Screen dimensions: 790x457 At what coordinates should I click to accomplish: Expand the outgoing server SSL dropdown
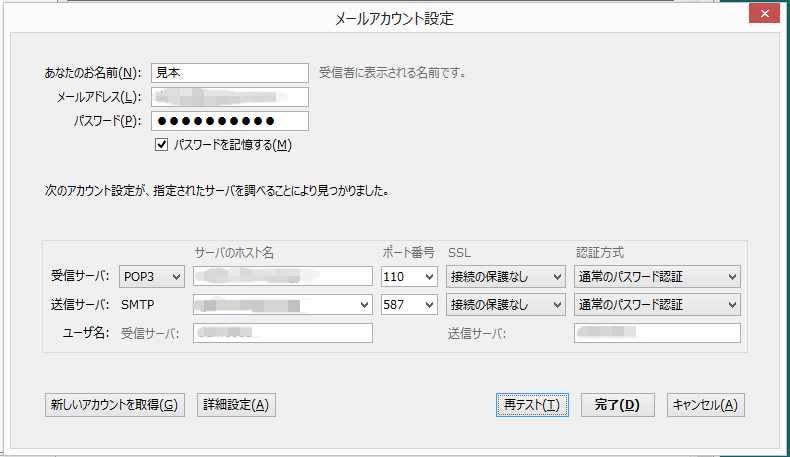[504, 304]
